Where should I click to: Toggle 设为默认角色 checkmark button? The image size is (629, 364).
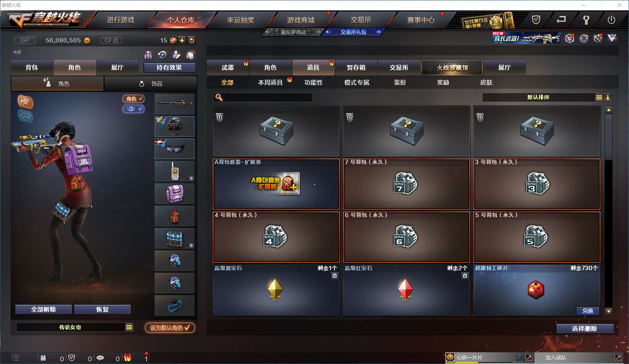170,327
